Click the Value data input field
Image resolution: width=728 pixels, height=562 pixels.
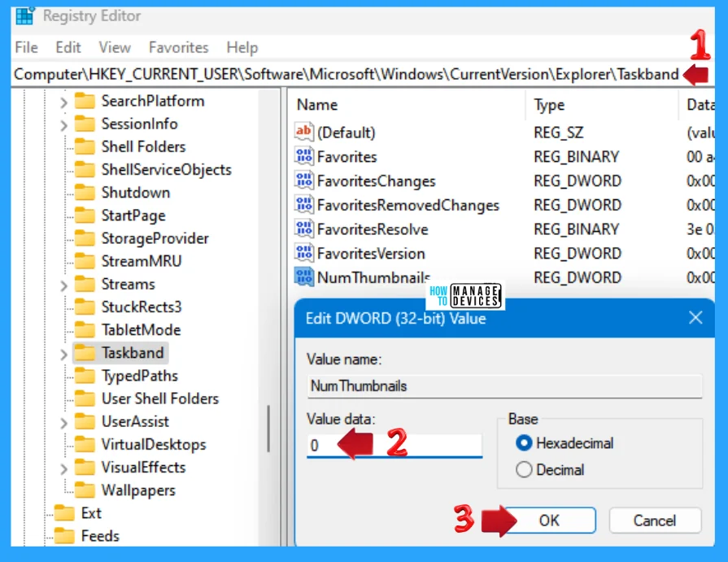[395, 445]
